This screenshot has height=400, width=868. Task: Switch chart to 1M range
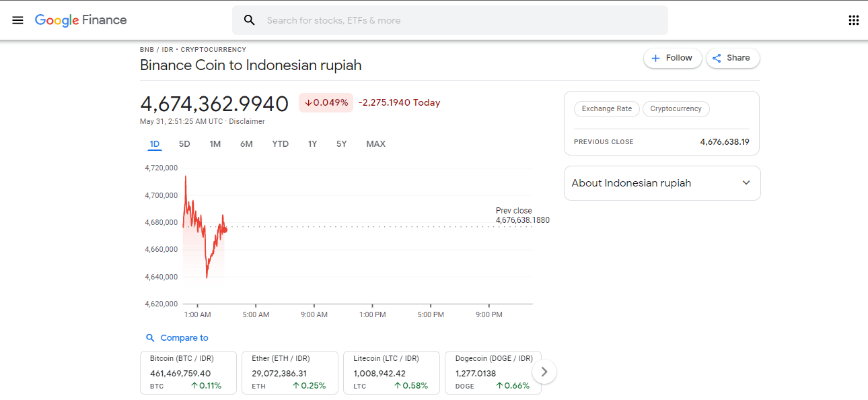point(215,144)
